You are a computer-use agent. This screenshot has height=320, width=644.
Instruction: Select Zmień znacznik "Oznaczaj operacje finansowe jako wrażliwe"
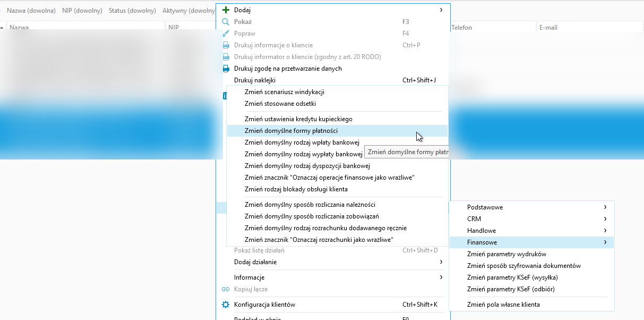(x=338, y=178)
